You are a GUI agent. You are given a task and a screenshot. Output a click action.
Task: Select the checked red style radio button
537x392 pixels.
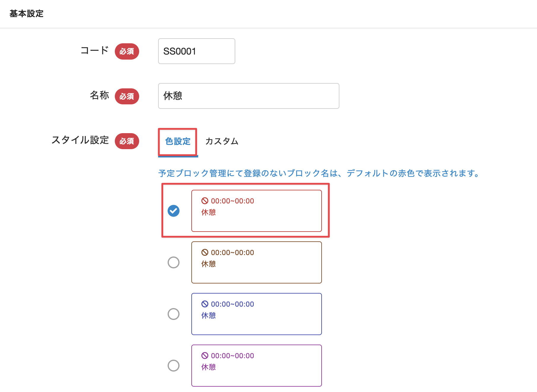point(174,211)
